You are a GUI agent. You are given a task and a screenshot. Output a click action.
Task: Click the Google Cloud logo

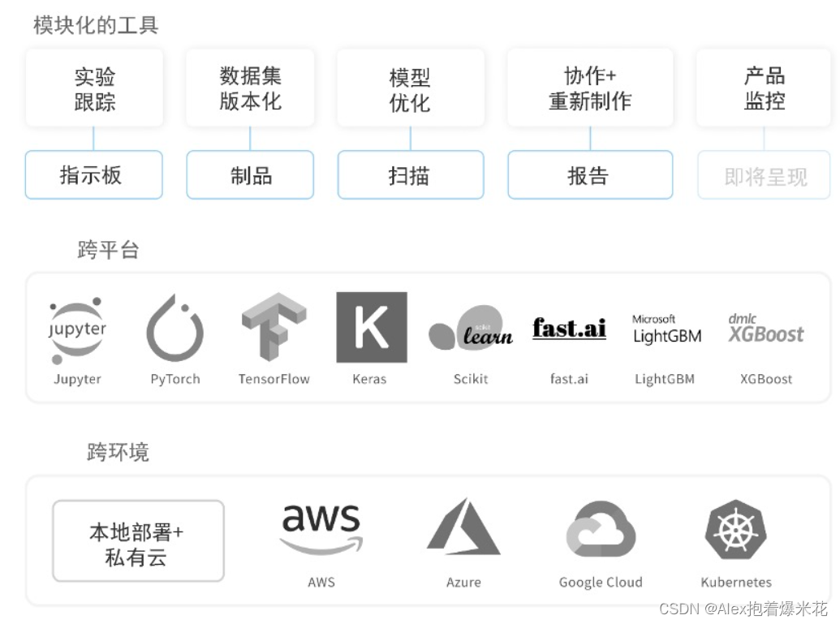[x=601, y=530]
